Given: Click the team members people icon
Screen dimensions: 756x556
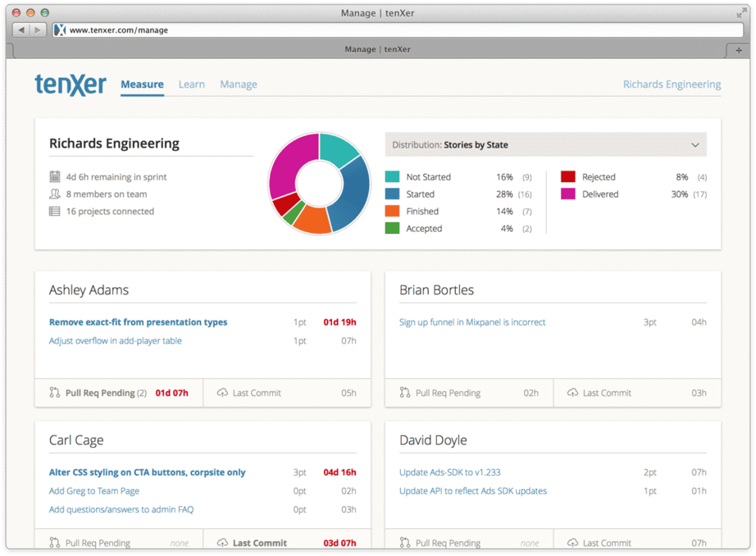Looking at the screenshot, I should click(x=55, y=194).
